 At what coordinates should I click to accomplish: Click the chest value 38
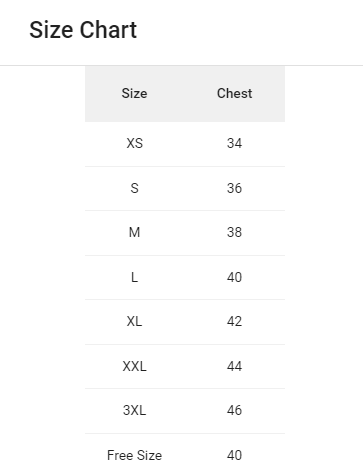[234, 232]
